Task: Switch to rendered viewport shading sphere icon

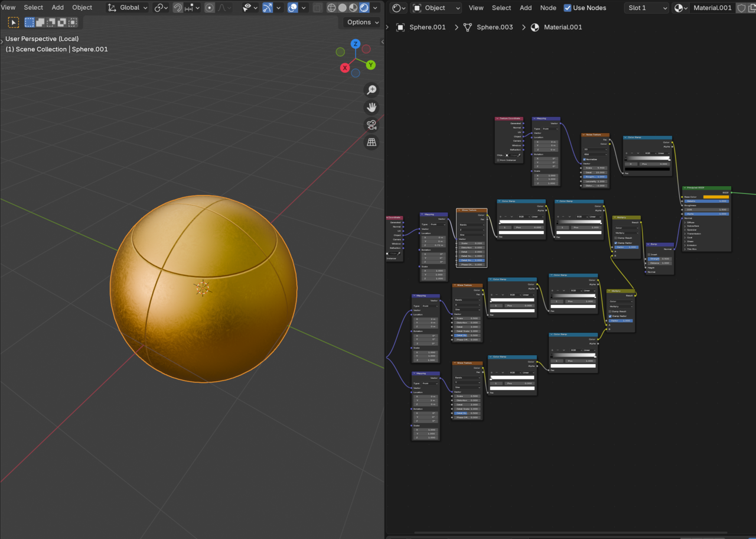Action: pos(364,8)
